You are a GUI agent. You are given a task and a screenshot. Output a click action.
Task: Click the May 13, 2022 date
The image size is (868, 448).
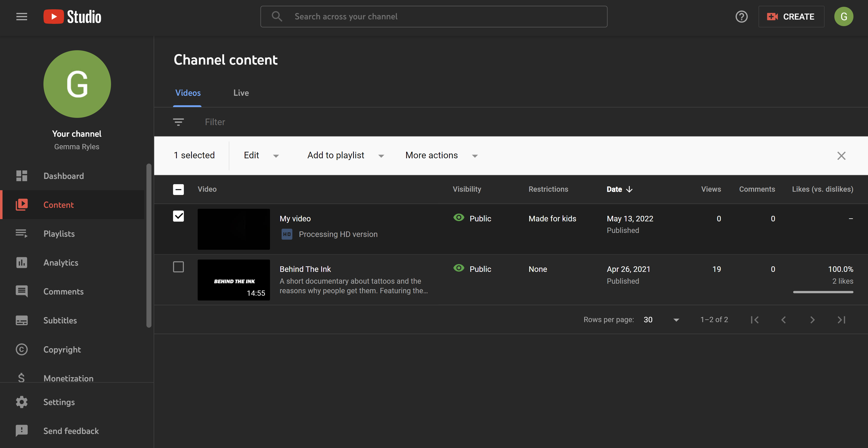[x=630, y=218]
